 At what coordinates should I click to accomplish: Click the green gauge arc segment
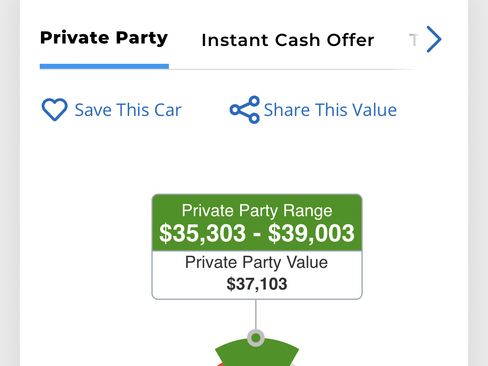[x=257, y=353]
